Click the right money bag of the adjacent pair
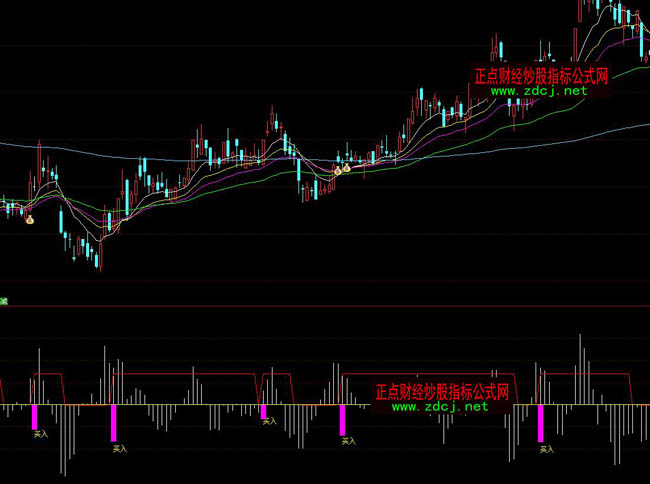Viewport: 650px width, 484px height. pyautogui.click(x=346, y=169)
